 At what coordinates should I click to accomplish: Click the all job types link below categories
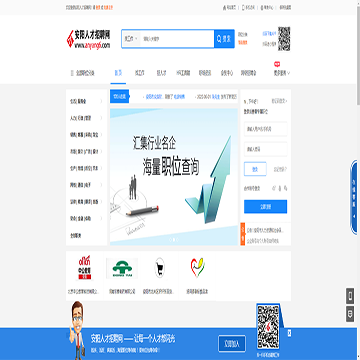[x=76, y=236]
